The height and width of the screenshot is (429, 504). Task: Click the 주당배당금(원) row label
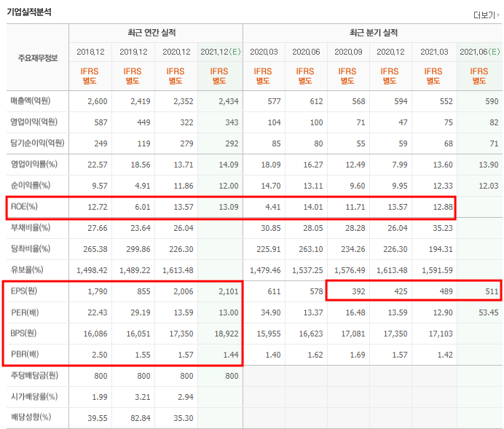pyautogui.click(x=34, y=375)
